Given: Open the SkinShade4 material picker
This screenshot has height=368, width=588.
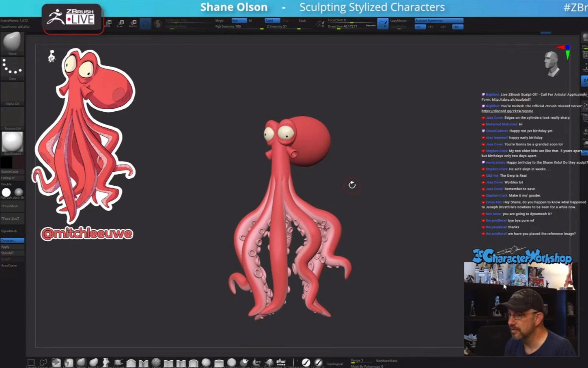Looking at the screenshot, I should (12, 143).
